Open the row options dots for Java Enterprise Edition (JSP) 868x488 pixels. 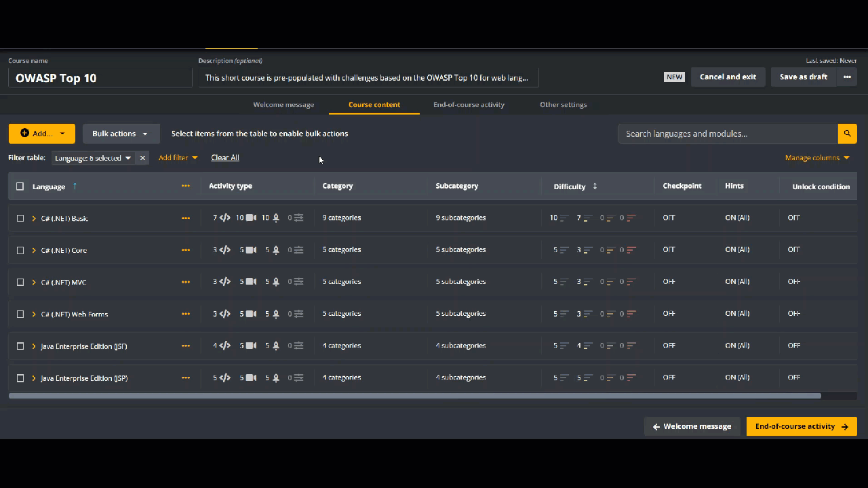pyautogui.click(x=186, y=378)
